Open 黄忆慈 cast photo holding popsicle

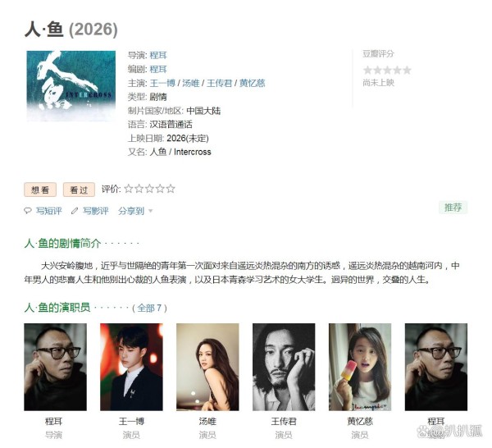coord(360,367)
